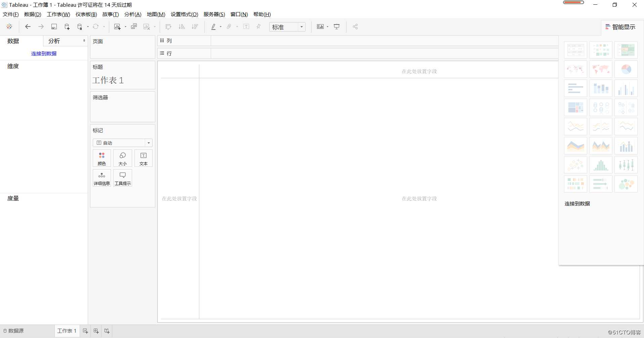The width and height of the screenshot is (644, 338).
Task: Duplicate the worksheet toolbar icon
Action: point(134,27)
